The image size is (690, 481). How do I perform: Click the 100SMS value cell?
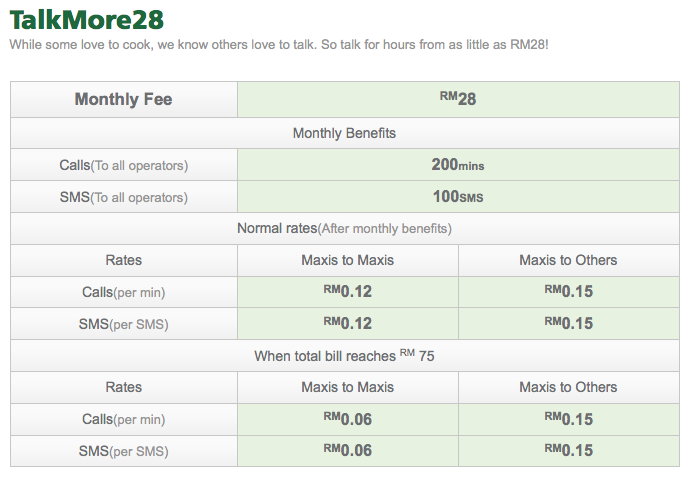(458, 197)
